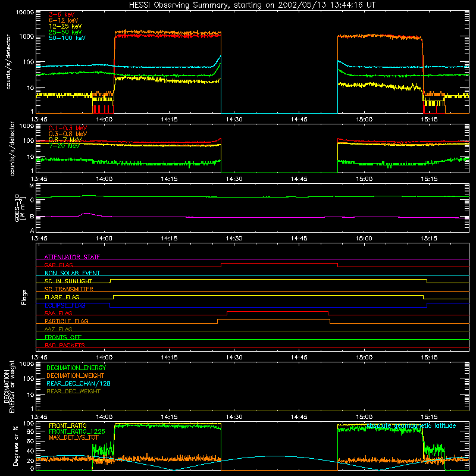
Task: Select the red 3-6 keV legend label
Action: click(x=62, y=14)
